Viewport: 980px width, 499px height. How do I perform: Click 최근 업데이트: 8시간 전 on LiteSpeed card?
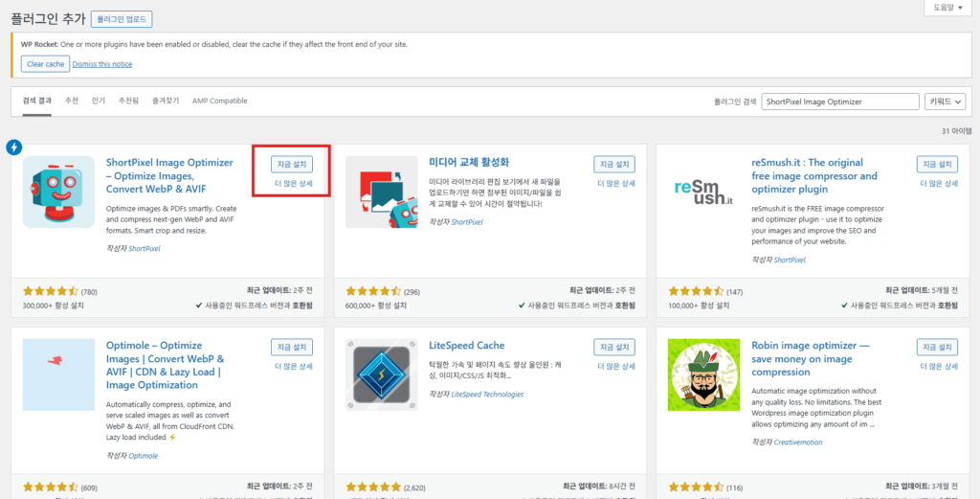pyautogui.click(x=599, y=488)
